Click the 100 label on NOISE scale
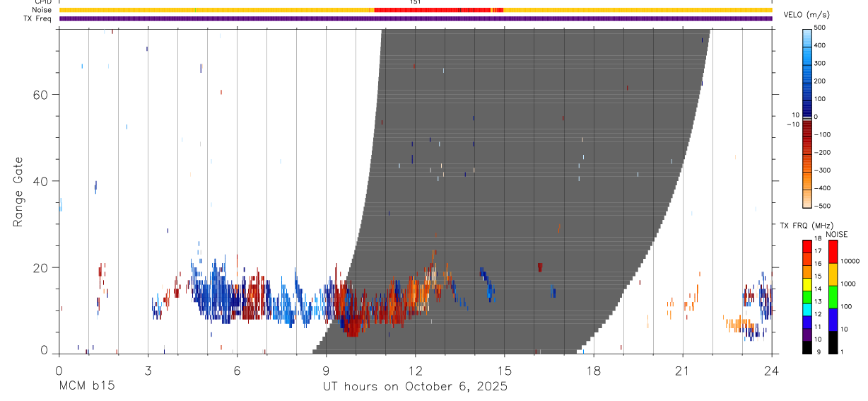 tap(846, 306)
